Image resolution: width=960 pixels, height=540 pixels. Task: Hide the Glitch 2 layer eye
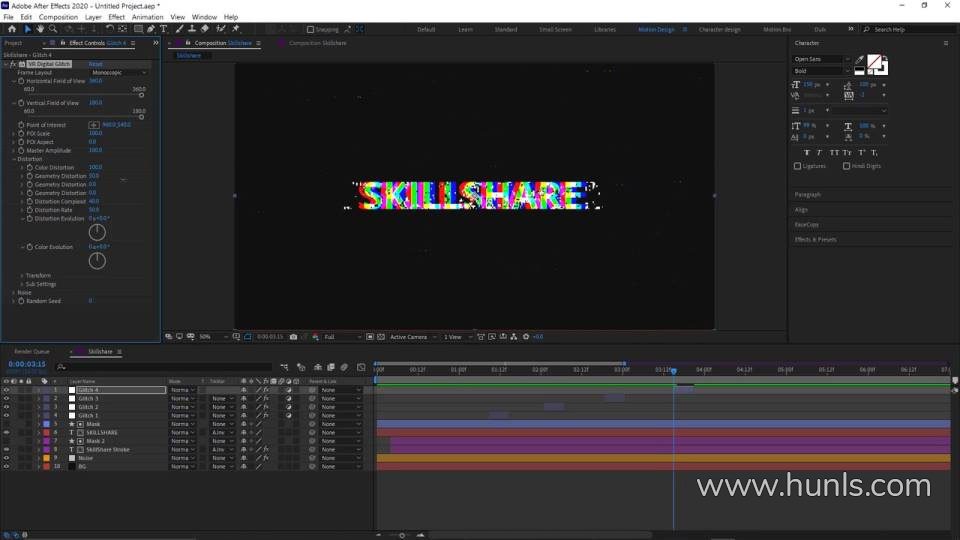click(6, 407)
